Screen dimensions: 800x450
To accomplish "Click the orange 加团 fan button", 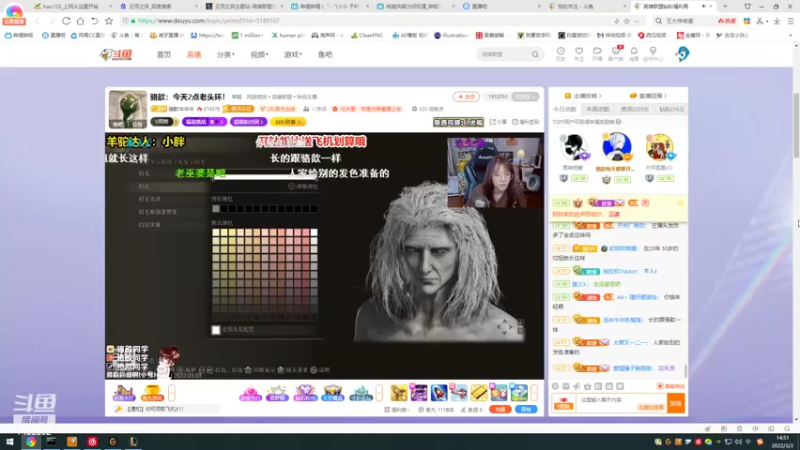I will (466, 96).
